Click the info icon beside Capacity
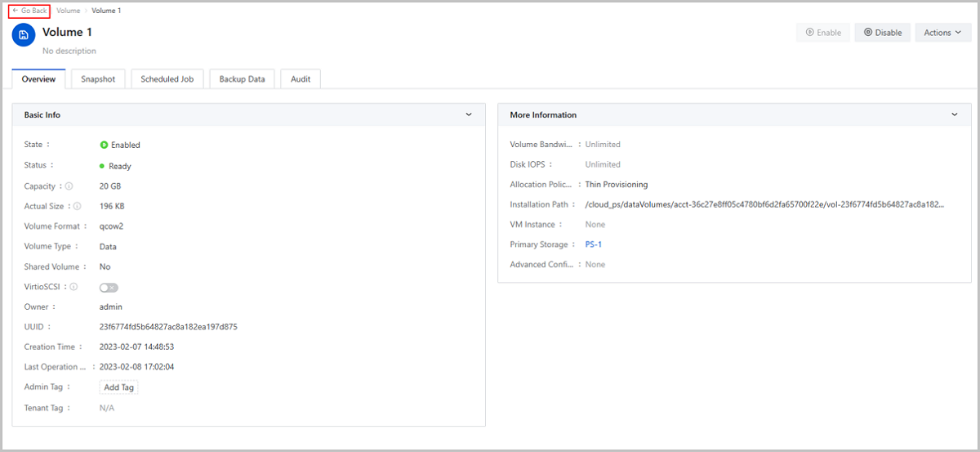The width and height of the screenshot is (980, 452). 69,186
